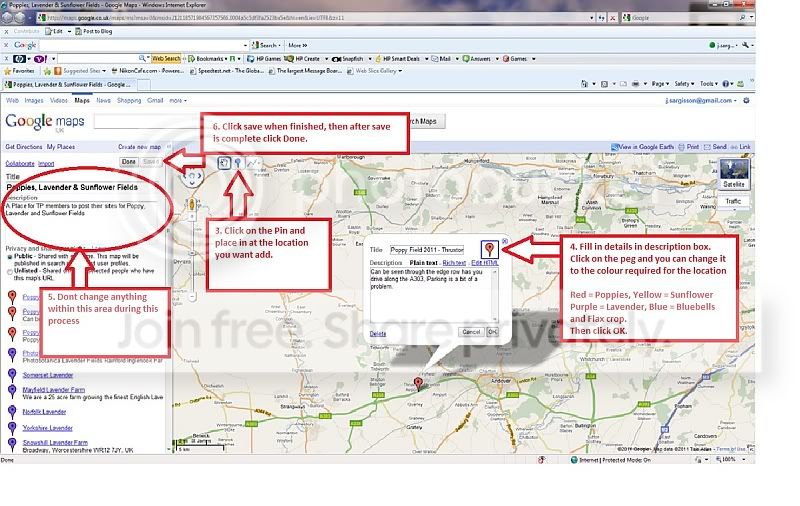Click the Google toolbar wrench icon
This screenshot has height=506, width=800.
point(745,45)
